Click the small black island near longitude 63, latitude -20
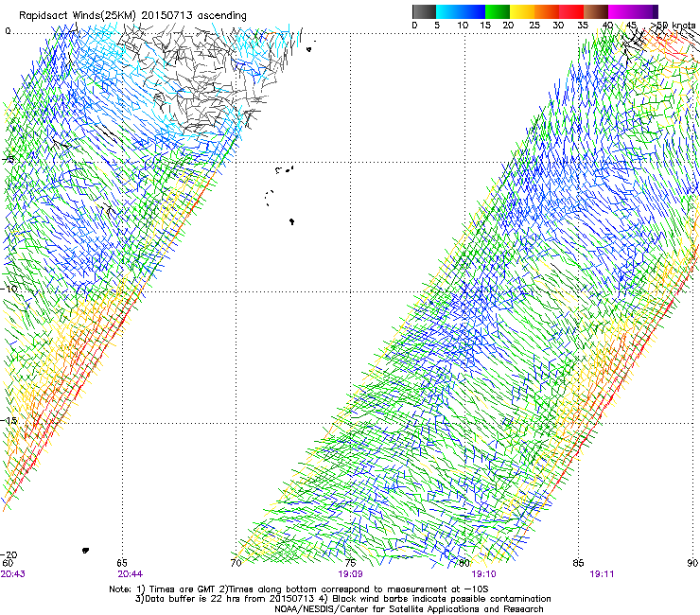 85,551
